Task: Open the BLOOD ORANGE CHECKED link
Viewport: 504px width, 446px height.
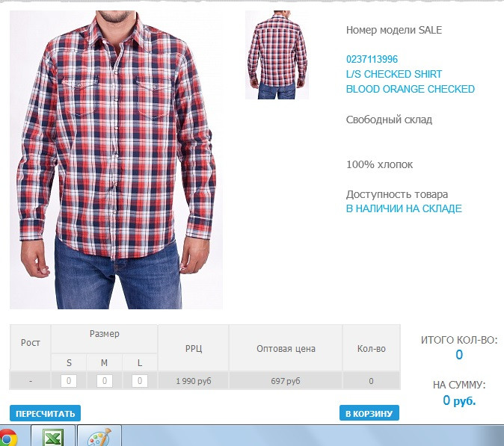Action: (410, 89)
